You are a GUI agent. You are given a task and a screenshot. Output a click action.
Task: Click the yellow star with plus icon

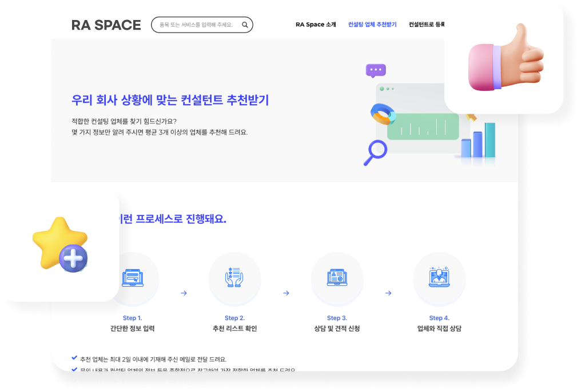pos(60,244)
